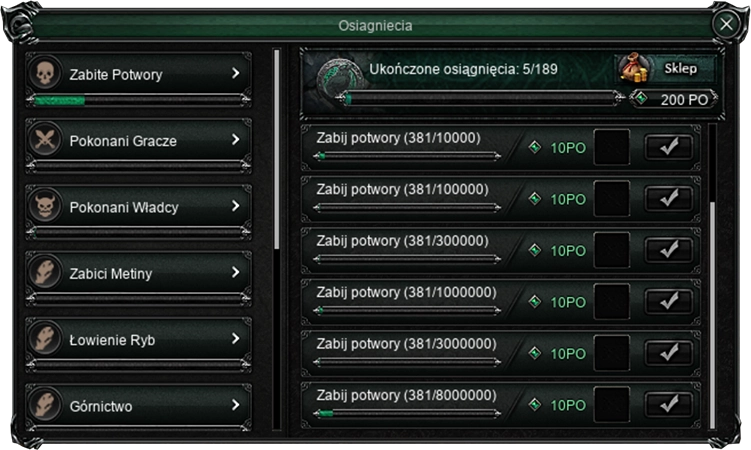This screenshot has height=450, width=751.
Task: Click reward slot for Zabij potwory 381/1000000
Action: coord(612,301)
